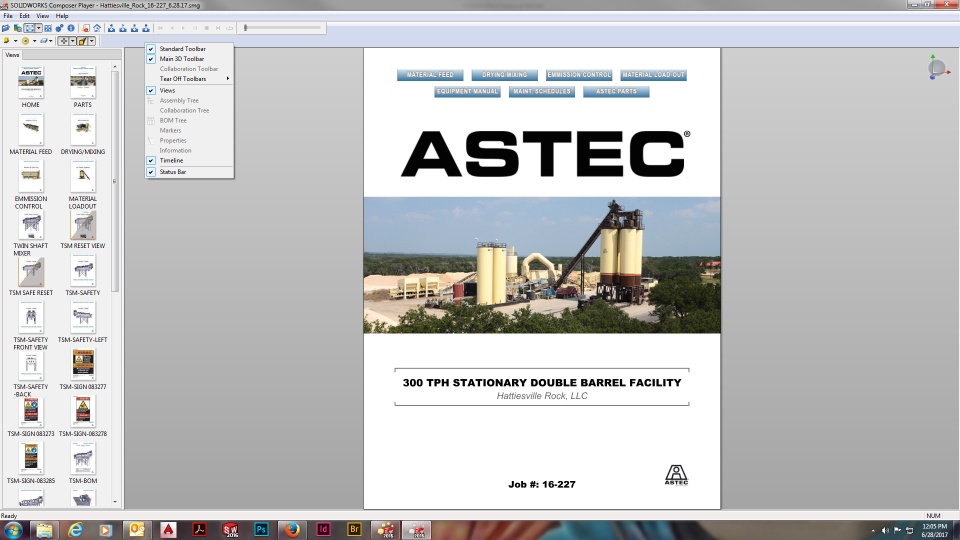960x540 pixels.
Task: Open pan tool dropdown arrow
Action: click(72, 41)
